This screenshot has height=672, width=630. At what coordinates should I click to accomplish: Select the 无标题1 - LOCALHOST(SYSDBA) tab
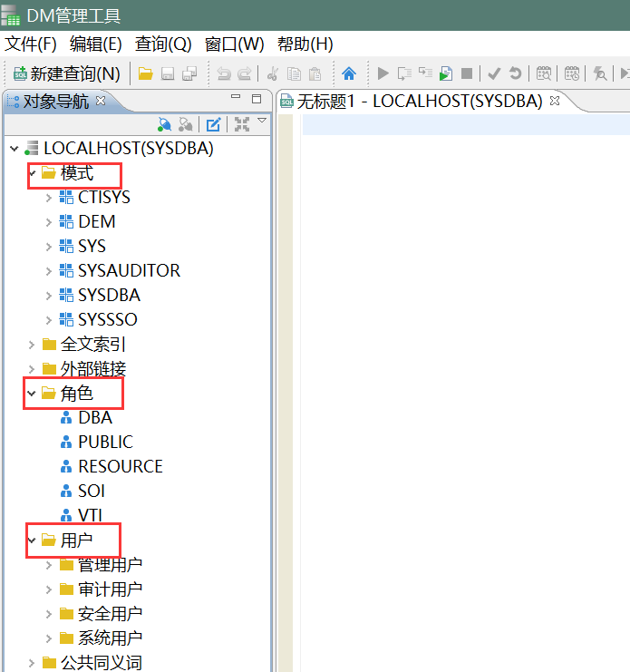coord(419,102)
